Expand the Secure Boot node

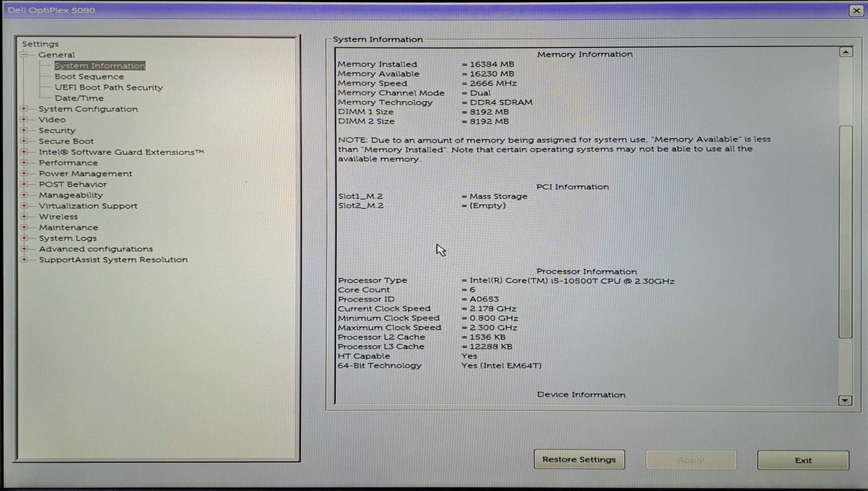pyautogui.click(x=24, y=141)
